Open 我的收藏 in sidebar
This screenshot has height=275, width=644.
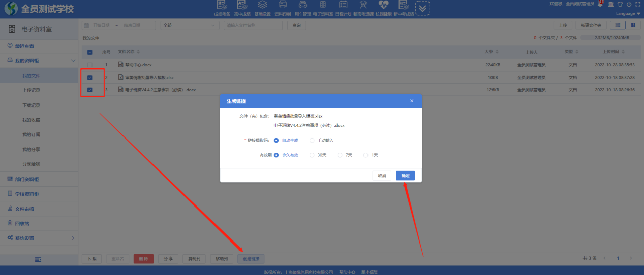point(39,120)
